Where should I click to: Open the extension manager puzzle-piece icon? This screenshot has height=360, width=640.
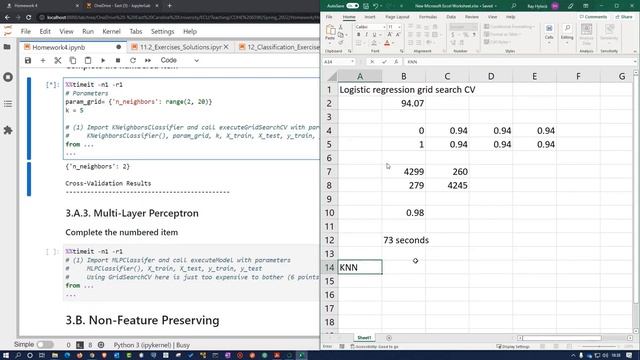(8, 130)
